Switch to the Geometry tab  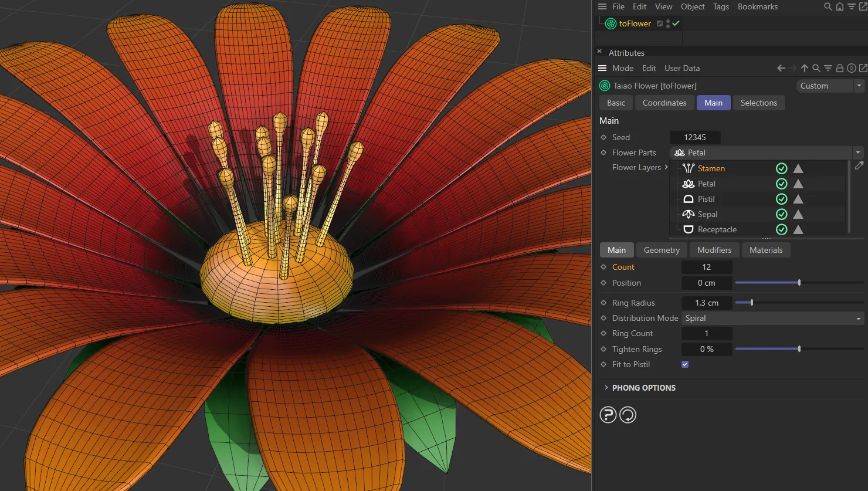point(661,250)
